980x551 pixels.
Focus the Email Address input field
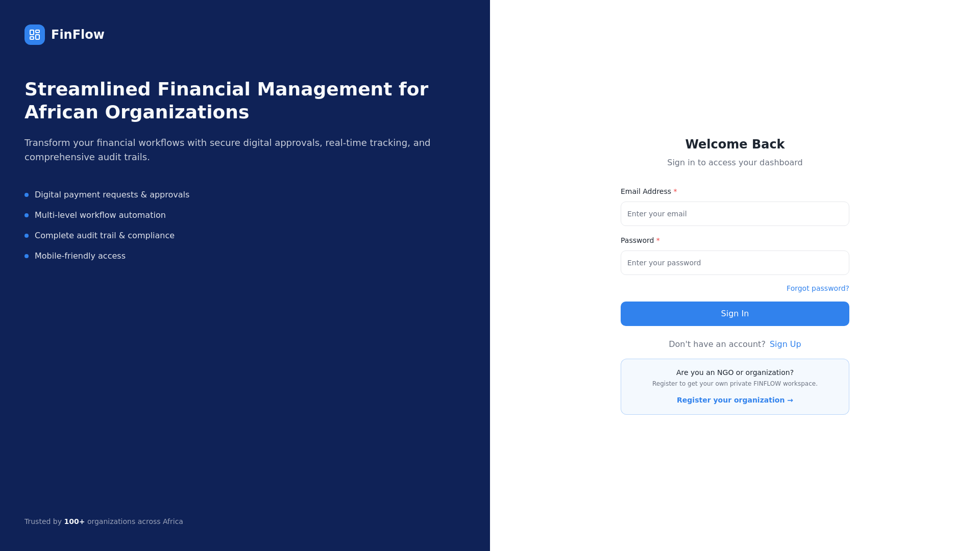click(x=735, y=214)
